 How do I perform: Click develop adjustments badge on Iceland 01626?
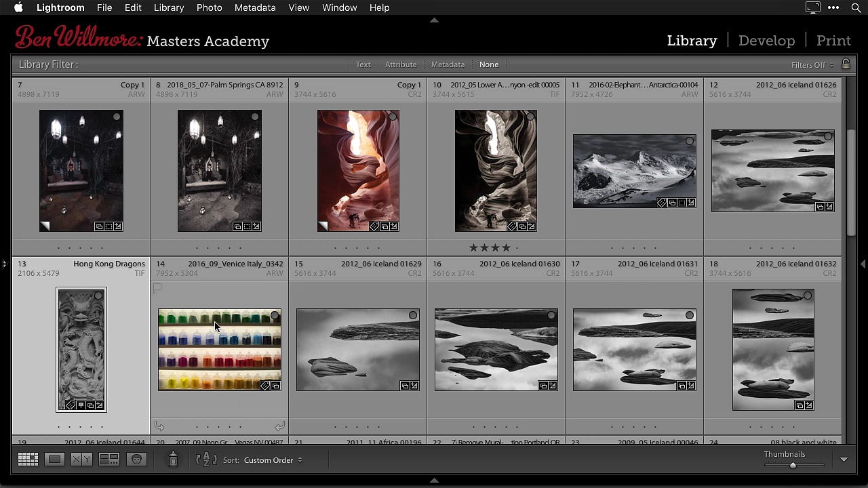(829, 207)
